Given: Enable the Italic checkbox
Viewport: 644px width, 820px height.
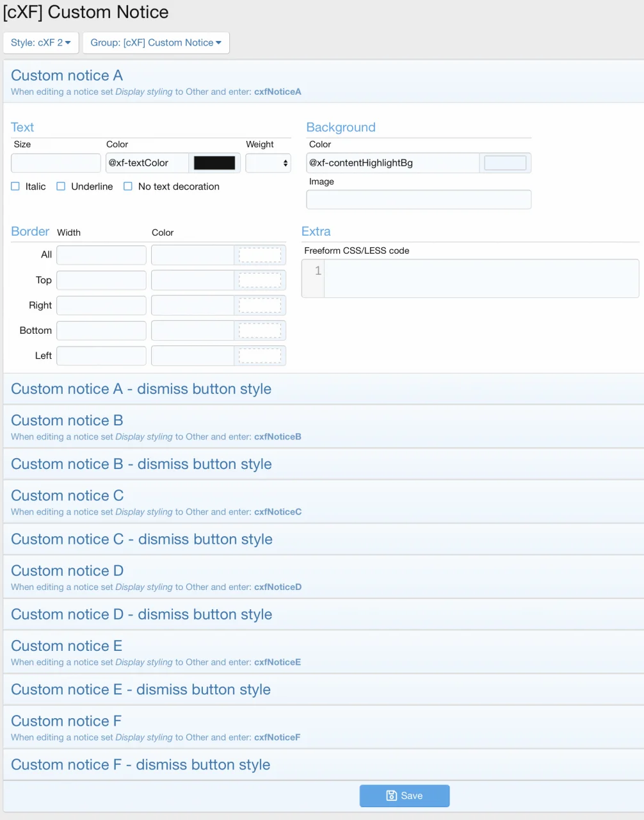Looking at the screenshot, I should point(15,186).
